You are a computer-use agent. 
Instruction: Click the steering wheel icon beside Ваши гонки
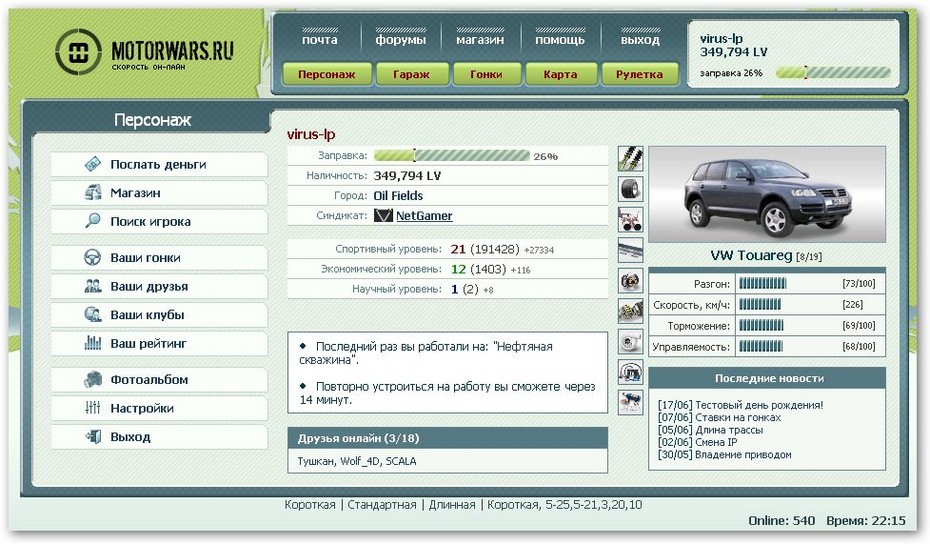pyautogui.click(x=93, y=257)
